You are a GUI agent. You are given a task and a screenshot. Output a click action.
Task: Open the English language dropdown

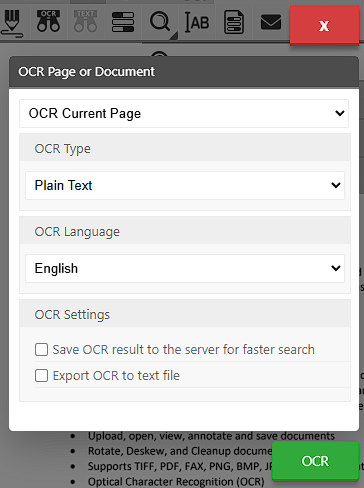click(185, 268)
